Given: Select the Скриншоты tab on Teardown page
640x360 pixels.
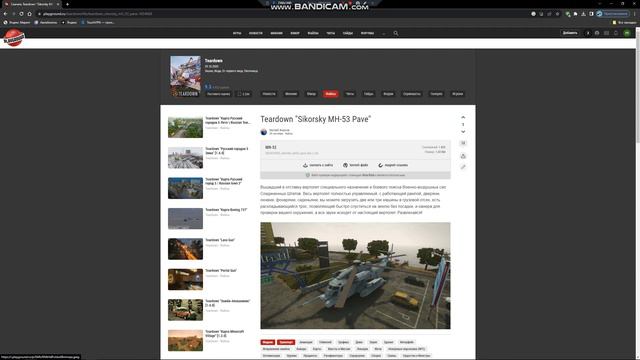Looking at the screenshot, I should click(411, 94).
